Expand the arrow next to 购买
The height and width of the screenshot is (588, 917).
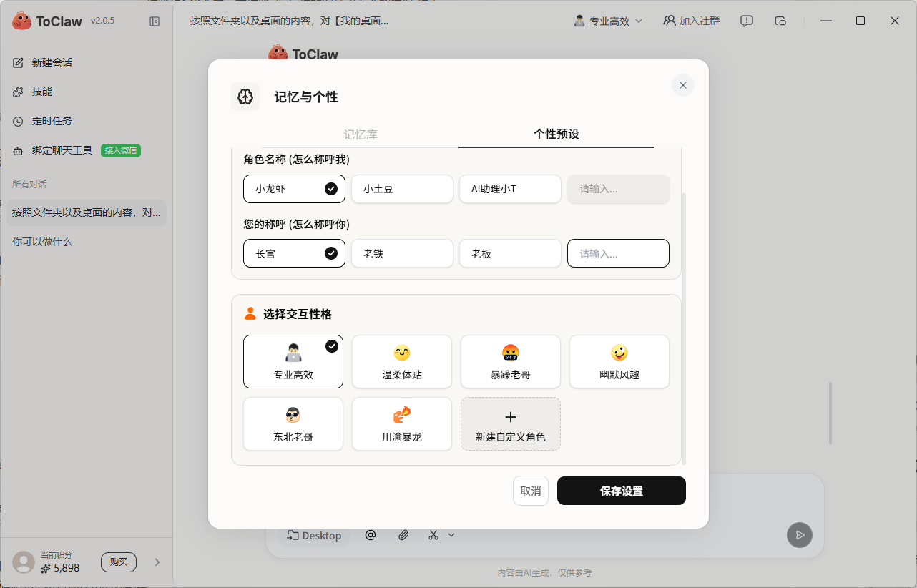click(157, 562)
